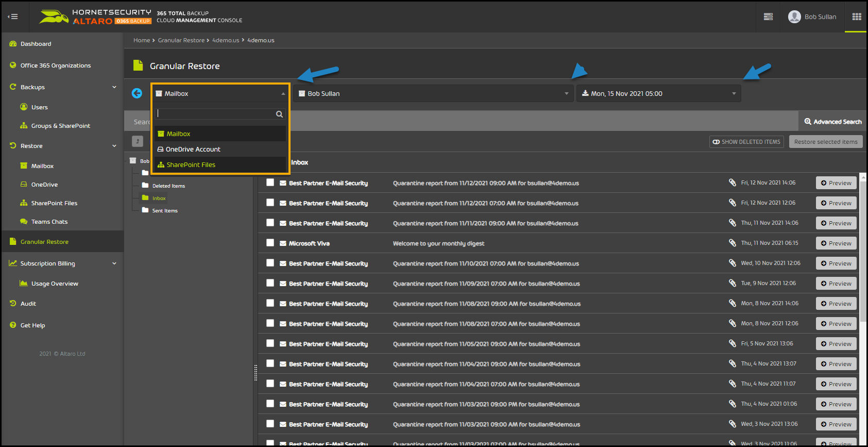Collapse the sidebar with the hamburger icon
The image size is (868, 447).
[13, 16]
